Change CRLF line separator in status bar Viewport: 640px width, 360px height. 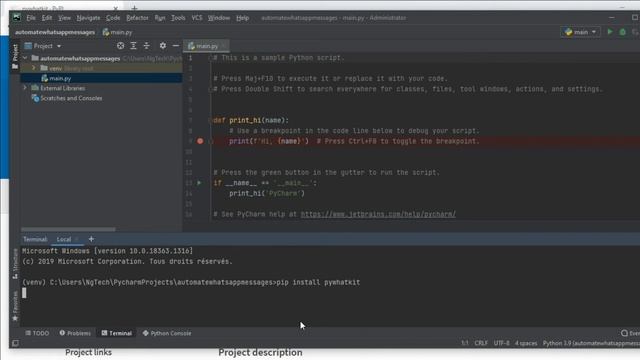coord(481,343)
